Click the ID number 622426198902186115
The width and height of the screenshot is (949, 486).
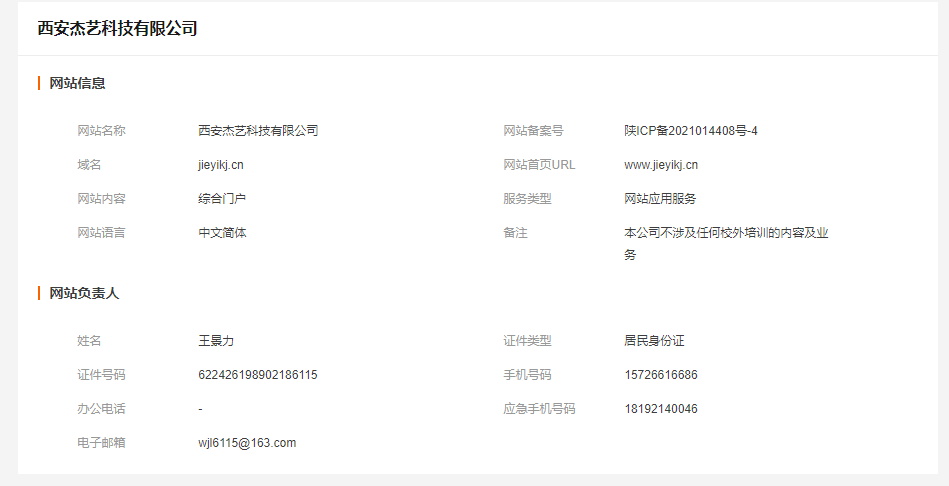click(x=257, y=375)
